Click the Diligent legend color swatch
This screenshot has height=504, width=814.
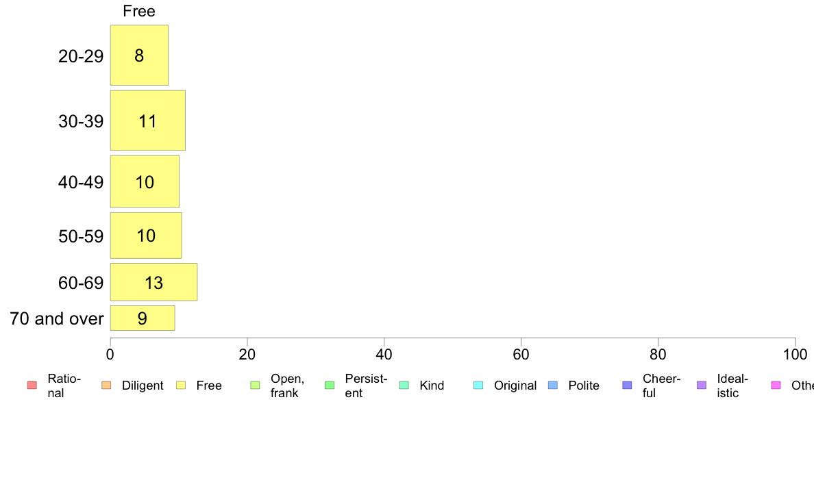pyautogui.click(x=106, y=386)
